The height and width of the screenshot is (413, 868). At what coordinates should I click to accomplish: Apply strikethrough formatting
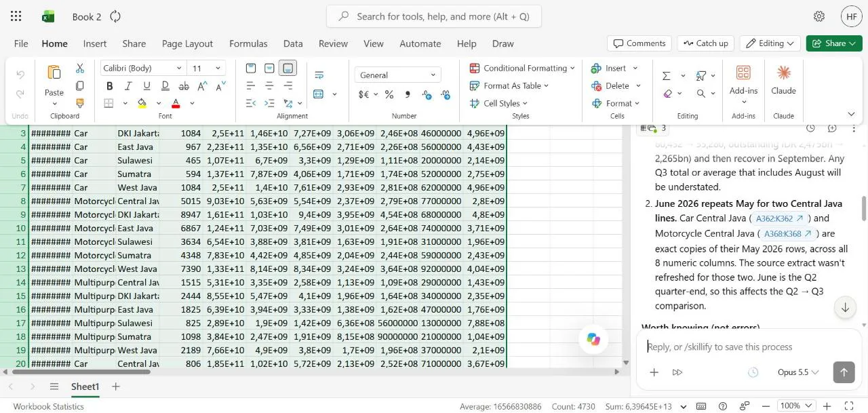[184, 86]
